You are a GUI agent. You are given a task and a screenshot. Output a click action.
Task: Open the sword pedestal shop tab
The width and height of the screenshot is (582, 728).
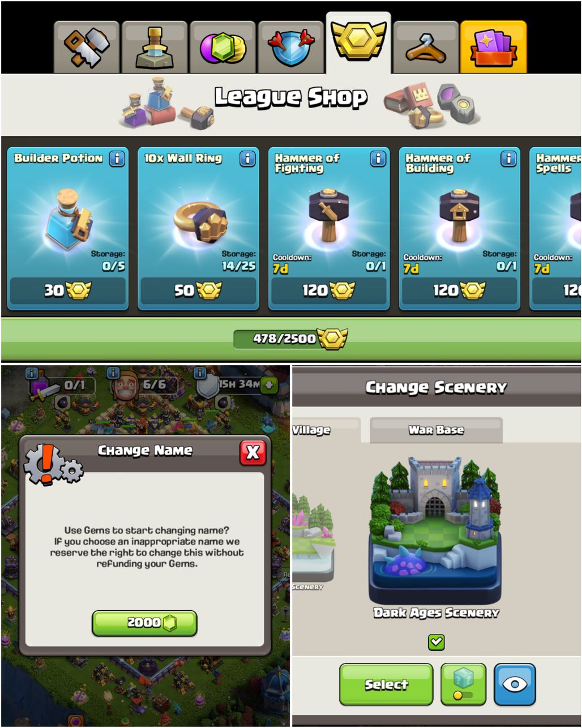point(155,48)
